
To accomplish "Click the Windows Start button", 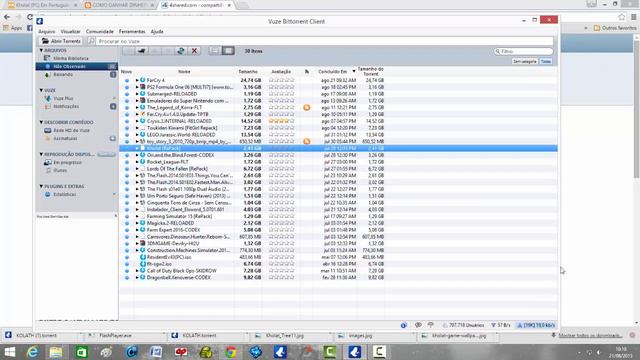I will [10, 352].
